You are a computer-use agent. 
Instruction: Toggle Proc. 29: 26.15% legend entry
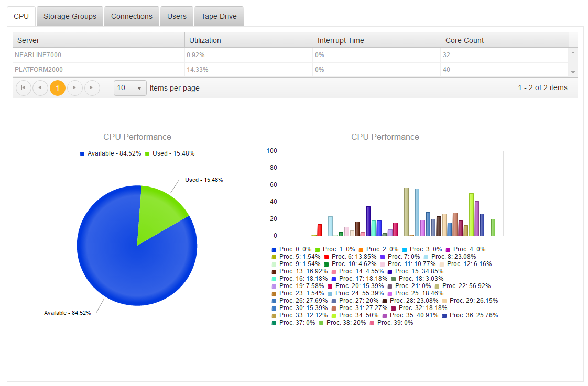tap(470, 301)
